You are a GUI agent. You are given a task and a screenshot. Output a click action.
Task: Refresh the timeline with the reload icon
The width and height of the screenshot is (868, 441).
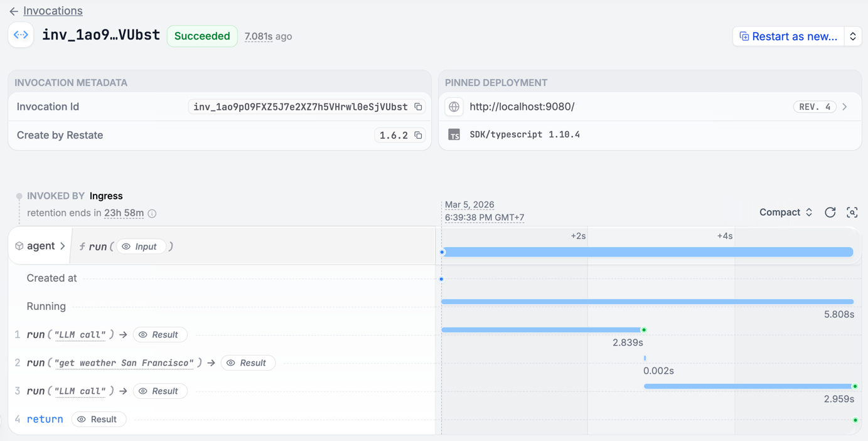click(x=830, y=213)
